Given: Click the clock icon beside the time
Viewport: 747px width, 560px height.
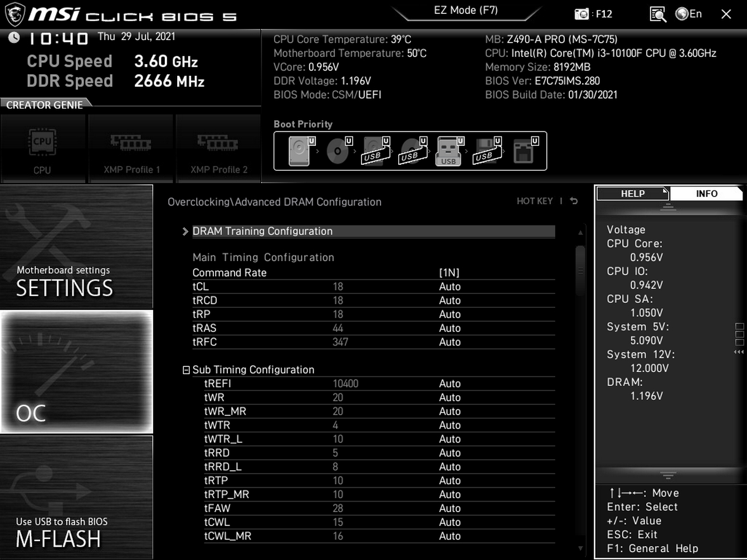Looking at the screenshot, I should [x=14, y=38].
